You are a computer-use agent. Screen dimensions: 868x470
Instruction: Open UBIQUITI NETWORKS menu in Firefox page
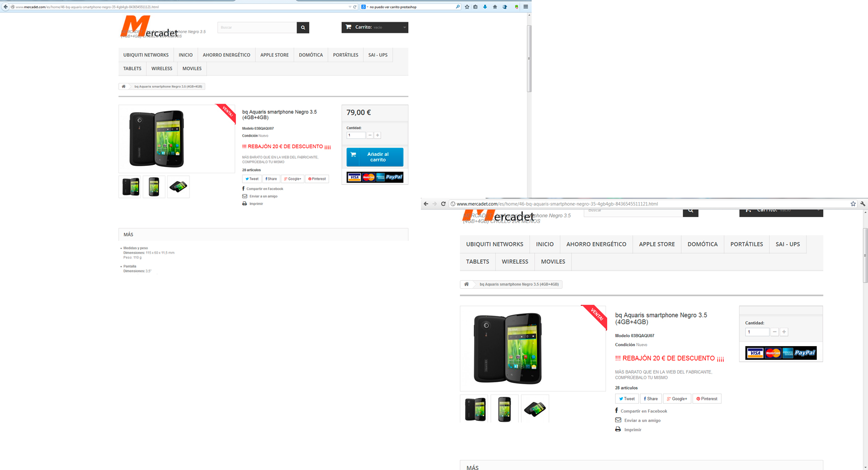coord(146,55)
